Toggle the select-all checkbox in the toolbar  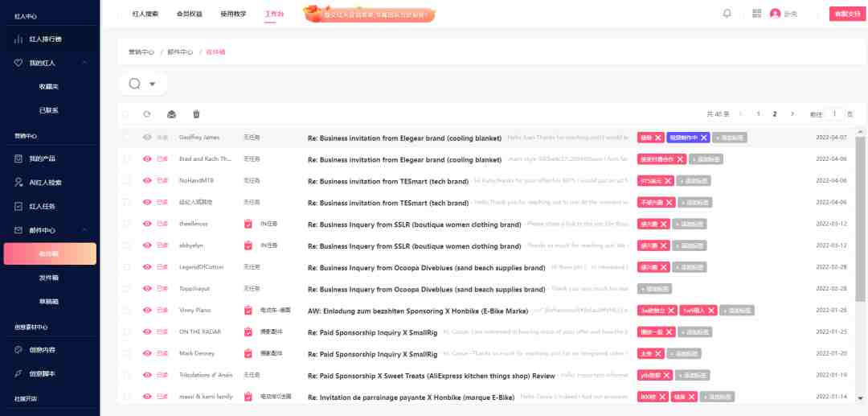pyautogui.click(x=125, y=114)
